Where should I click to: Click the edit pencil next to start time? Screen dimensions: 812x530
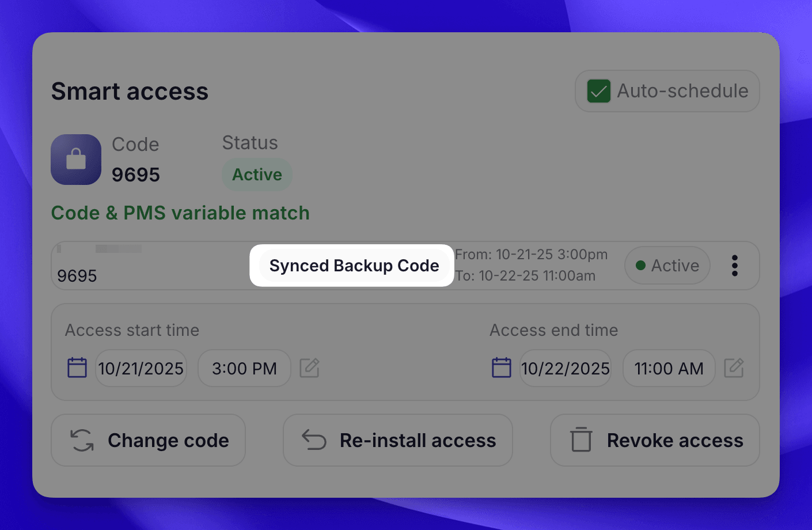pyautogui.click(x=309, y=368)
